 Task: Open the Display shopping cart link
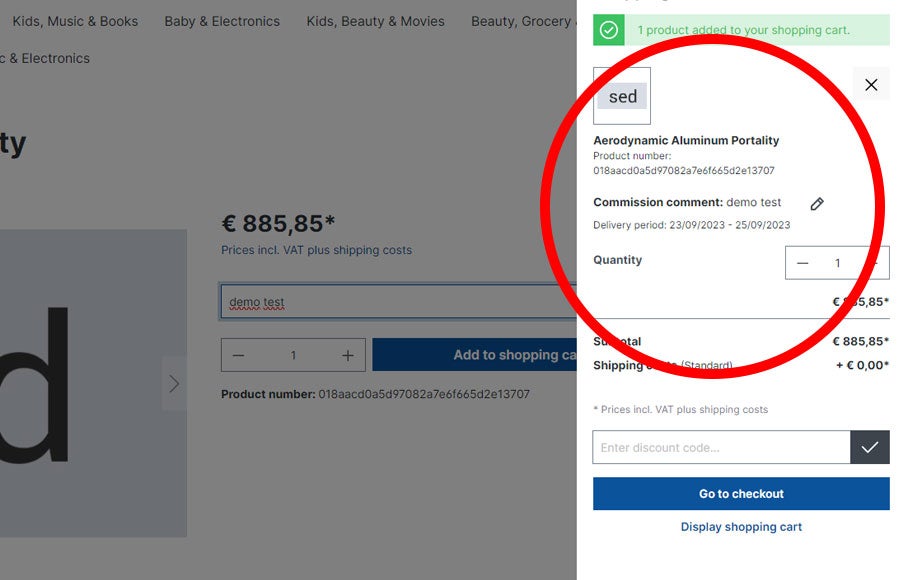[x=741, y=527]
